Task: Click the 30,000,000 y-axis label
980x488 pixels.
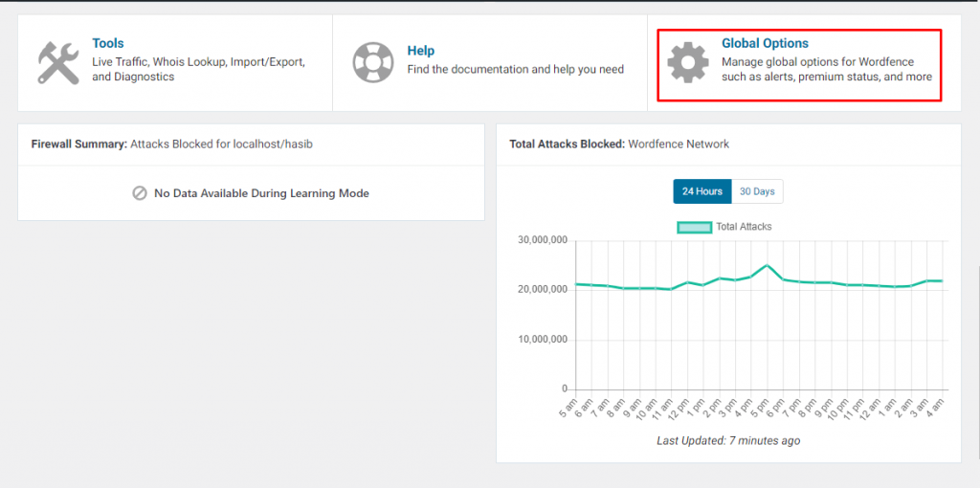Action: click(542, 240)
